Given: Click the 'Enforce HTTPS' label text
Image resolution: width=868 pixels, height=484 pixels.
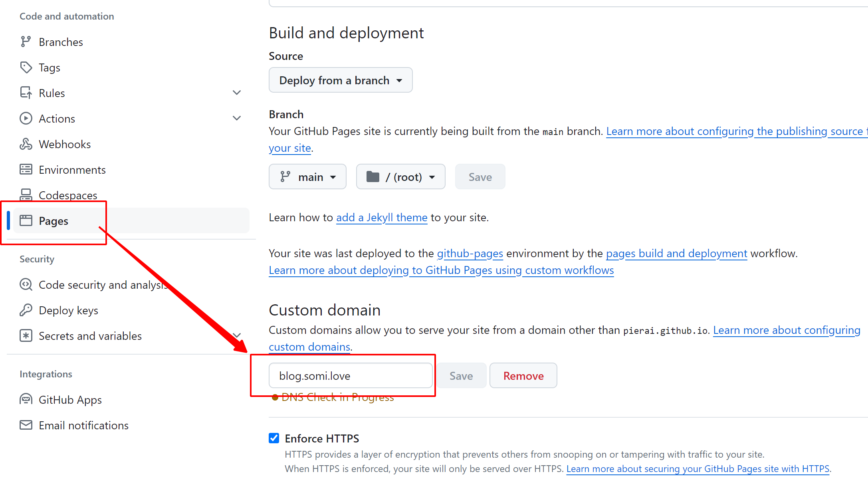Looking at the screenshot, I should coord(322,438).
